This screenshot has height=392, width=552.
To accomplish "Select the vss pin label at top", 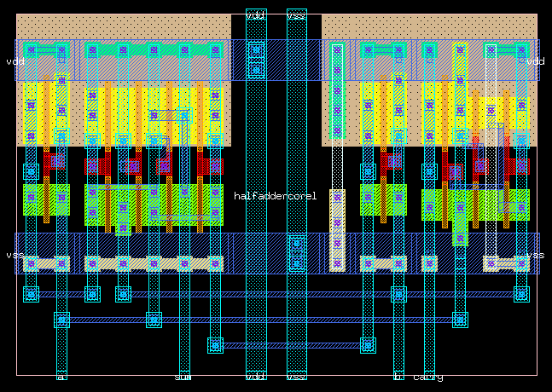I will 296,15.
